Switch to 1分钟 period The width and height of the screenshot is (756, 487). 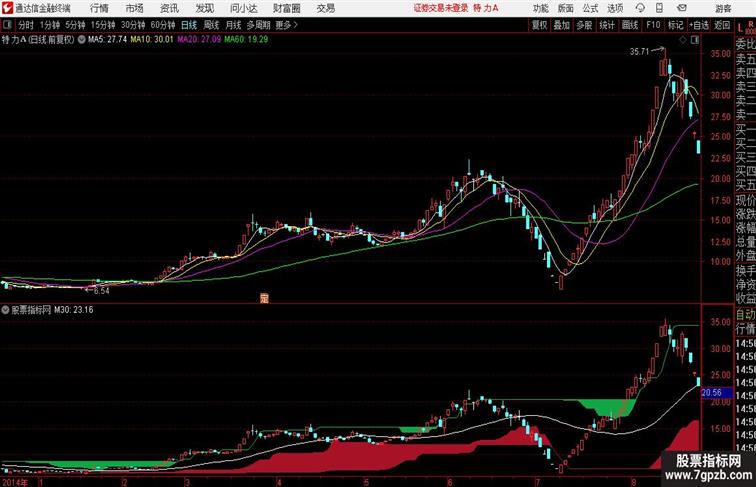(x=50, y=25)
